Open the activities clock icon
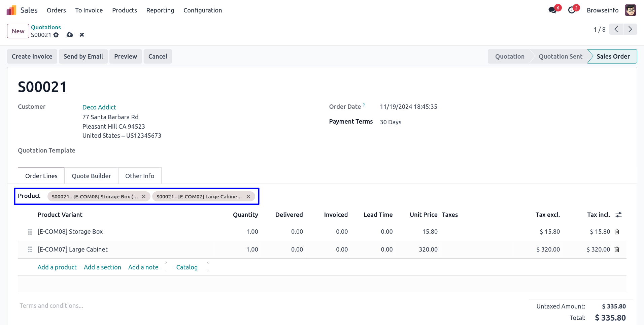 click(x=572, y=10)
